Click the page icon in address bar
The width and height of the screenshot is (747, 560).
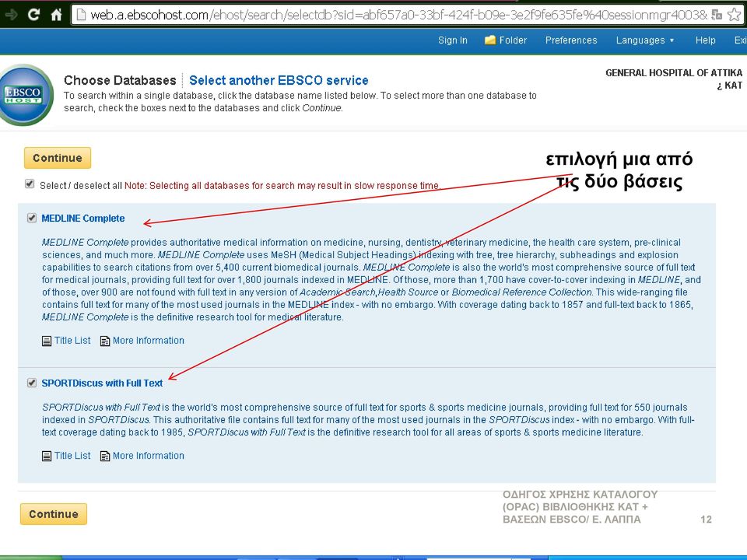tap(81, 15)
